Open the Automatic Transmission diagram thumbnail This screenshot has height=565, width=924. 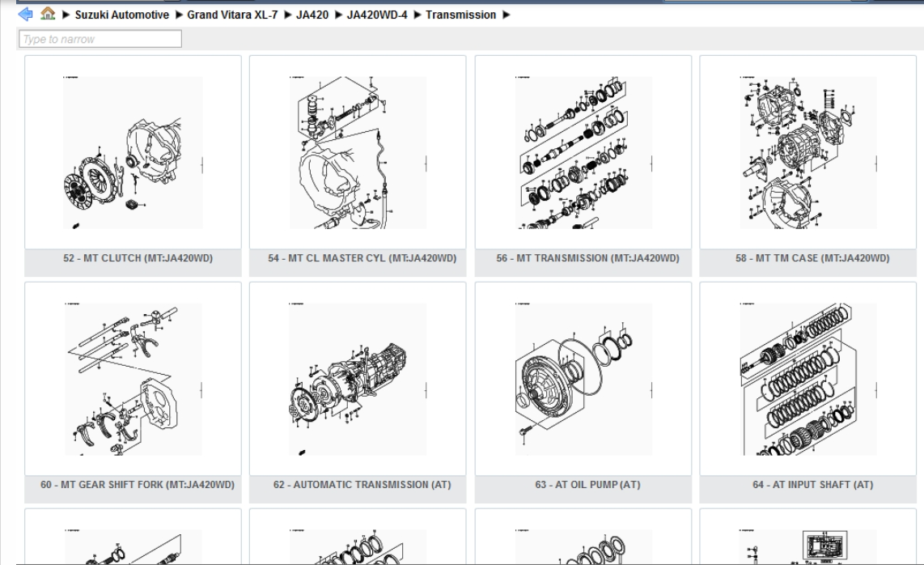click(x=358, y=379)
